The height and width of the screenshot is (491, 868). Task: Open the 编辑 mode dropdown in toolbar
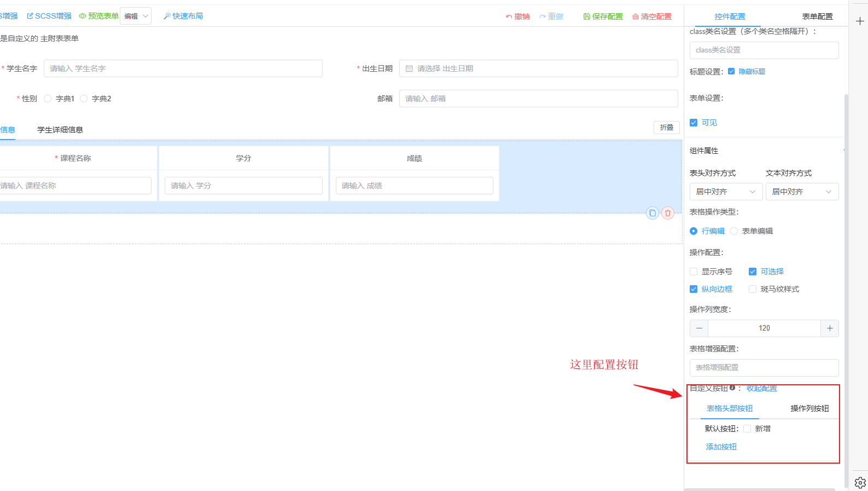[x=136, y=16]
